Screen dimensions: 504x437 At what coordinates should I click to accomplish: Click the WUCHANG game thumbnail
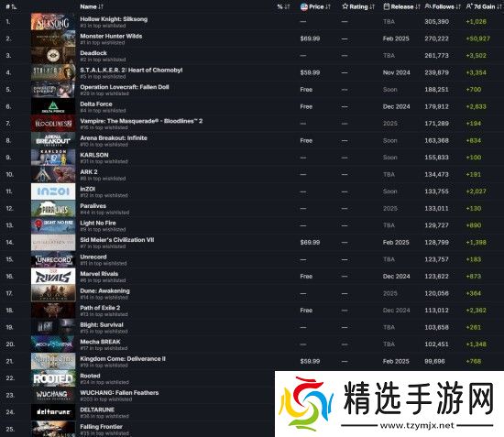(x=53, y=396)
